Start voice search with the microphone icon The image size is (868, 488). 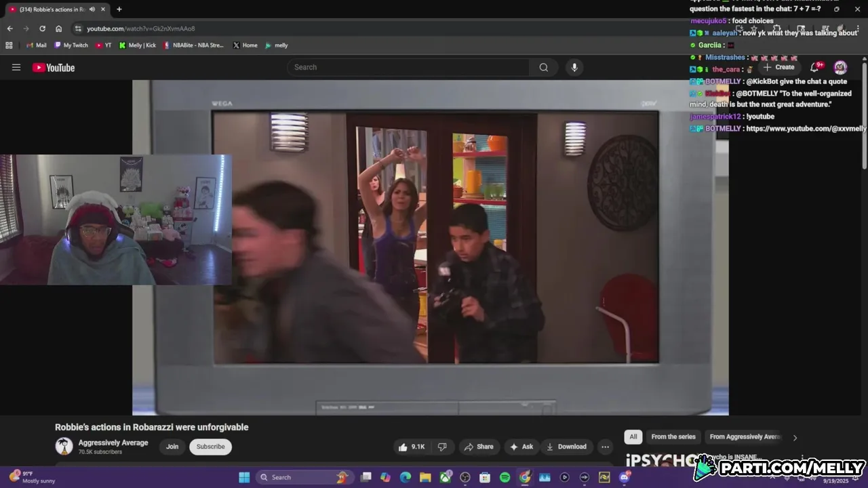[574, 67]
